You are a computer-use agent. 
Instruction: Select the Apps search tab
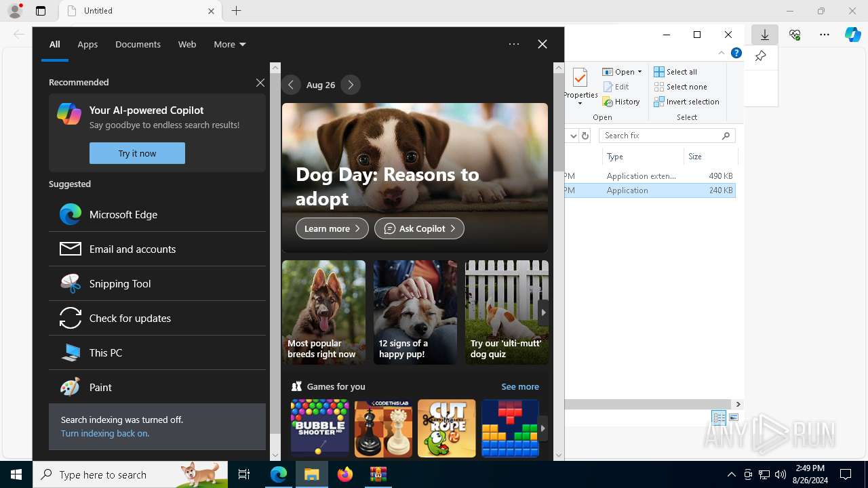[x=87, y=44]
